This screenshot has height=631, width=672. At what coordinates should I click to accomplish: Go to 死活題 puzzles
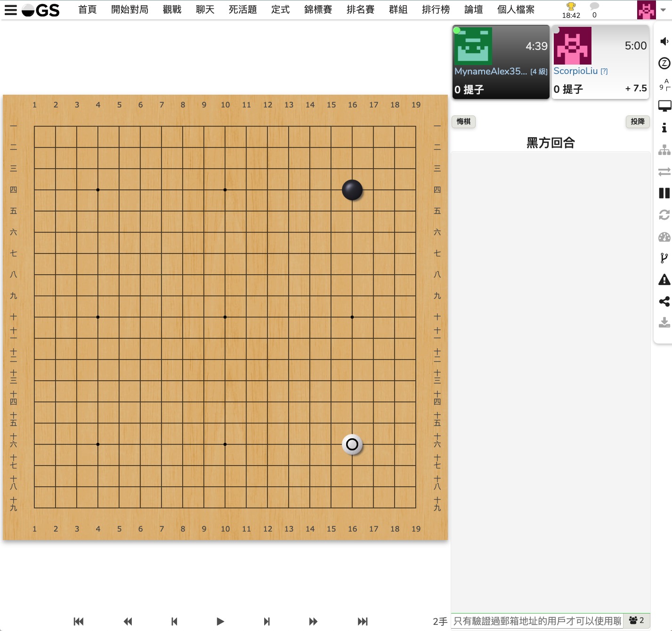[243, 9]
